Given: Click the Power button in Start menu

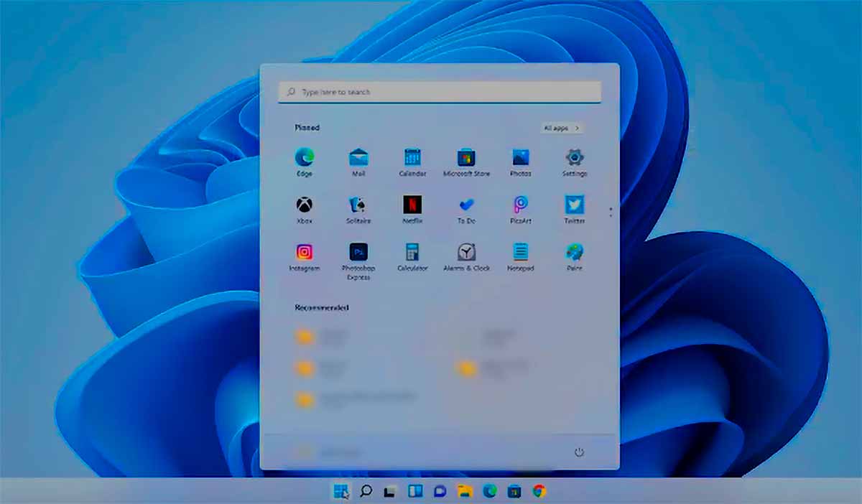Looking at the screenshot, I should click(x=580, y=452).
